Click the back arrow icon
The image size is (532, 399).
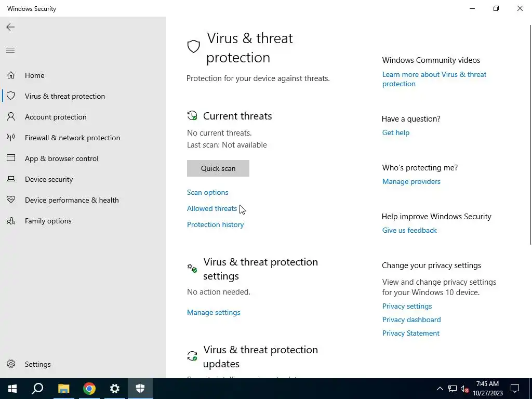[10, 27]
